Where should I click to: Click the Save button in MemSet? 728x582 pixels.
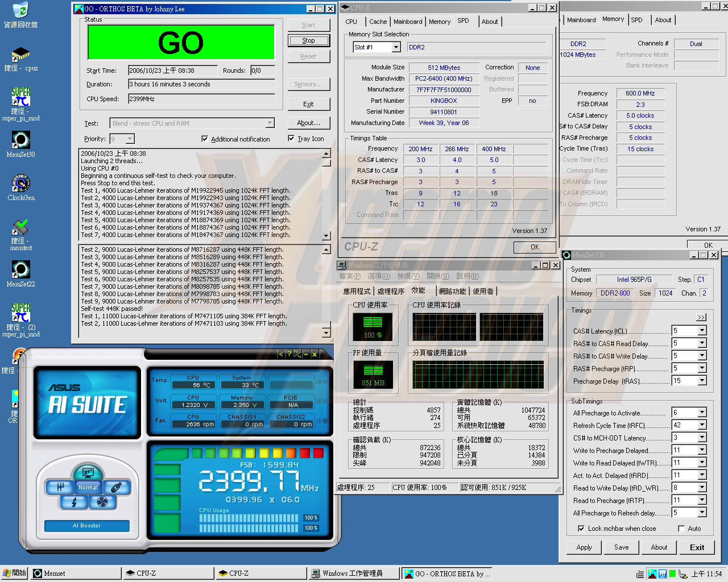622,547
